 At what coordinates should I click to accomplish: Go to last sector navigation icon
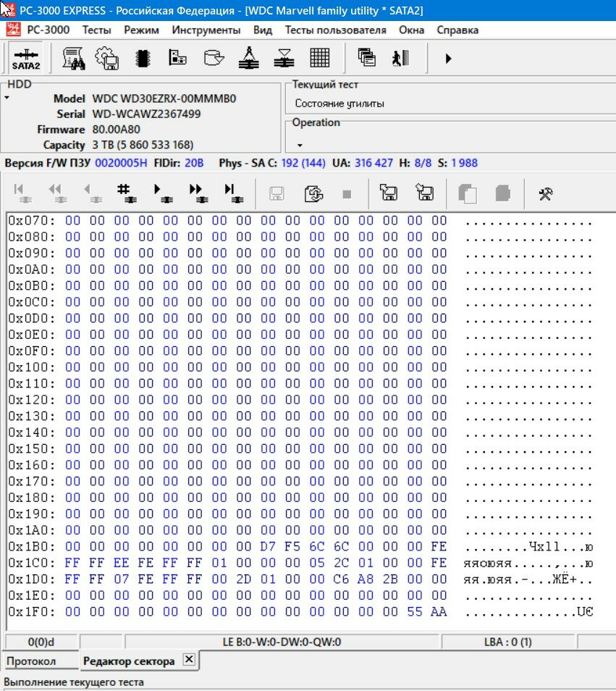click(234, 193)
